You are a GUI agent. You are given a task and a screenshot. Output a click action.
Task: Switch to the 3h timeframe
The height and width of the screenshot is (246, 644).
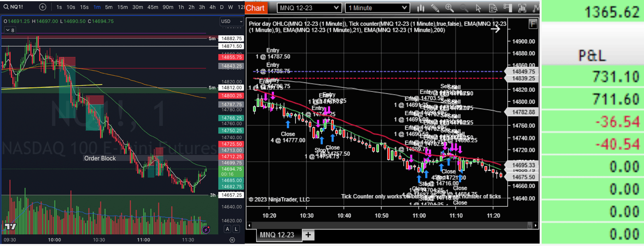[202, 7]
